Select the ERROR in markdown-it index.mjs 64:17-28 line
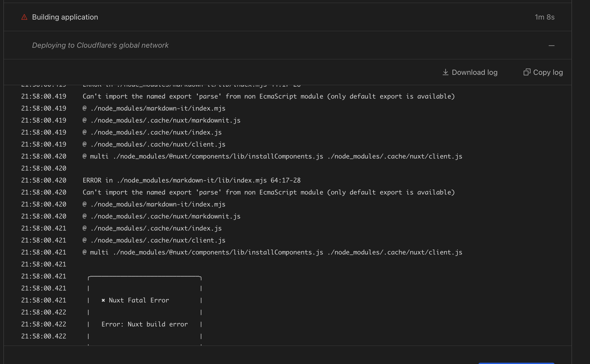 (x=191, y=180)
